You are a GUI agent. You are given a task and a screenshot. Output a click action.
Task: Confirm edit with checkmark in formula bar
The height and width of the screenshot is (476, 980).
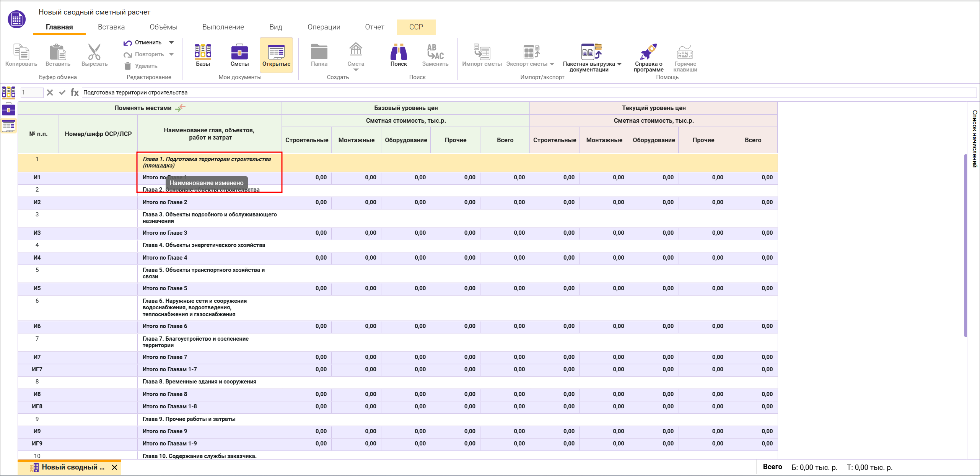(x=62, y=93)
